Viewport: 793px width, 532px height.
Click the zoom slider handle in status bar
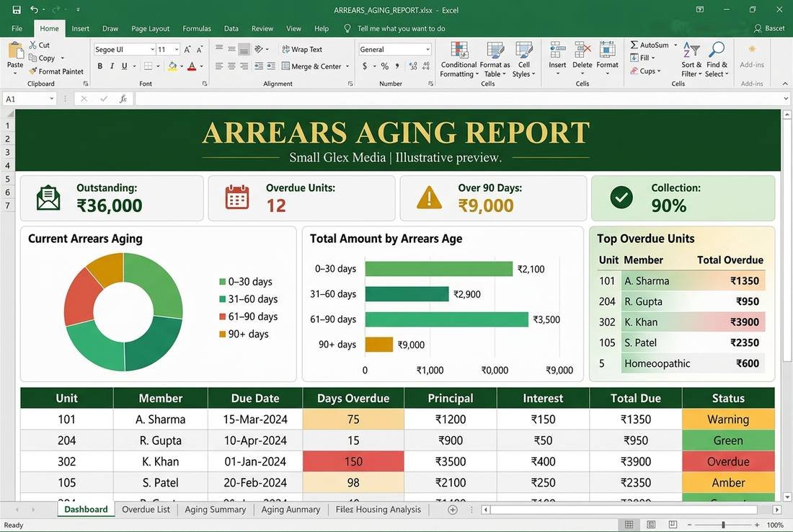pyautogui.click(x=723, y=525)
